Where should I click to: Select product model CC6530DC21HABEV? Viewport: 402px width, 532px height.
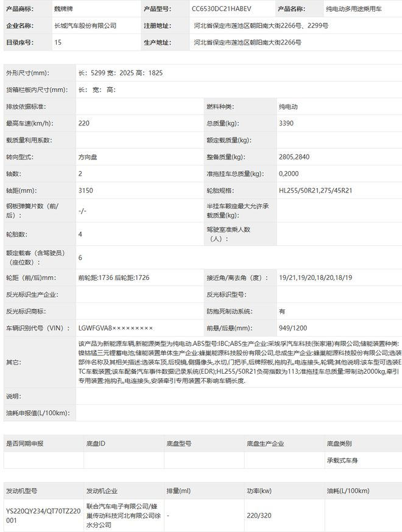click(x=221, y=9)
